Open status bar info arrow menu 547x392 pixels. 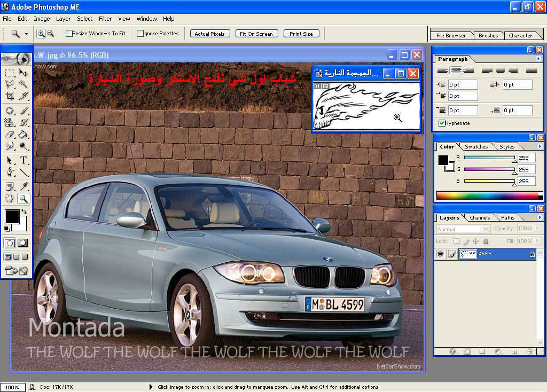click(x=151, y=387)
